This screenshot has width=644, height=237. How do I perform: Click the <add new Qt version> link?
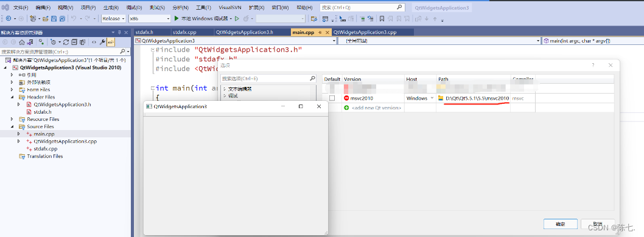[x=377, y=108]
